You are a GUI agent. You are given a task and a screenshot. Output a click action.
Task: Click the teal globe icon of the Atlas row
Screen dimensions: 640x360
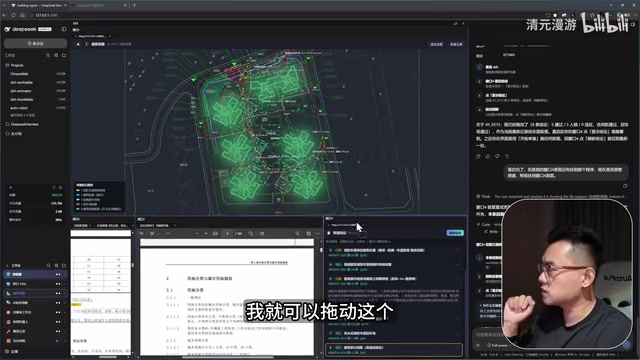[x=8, y=284]
